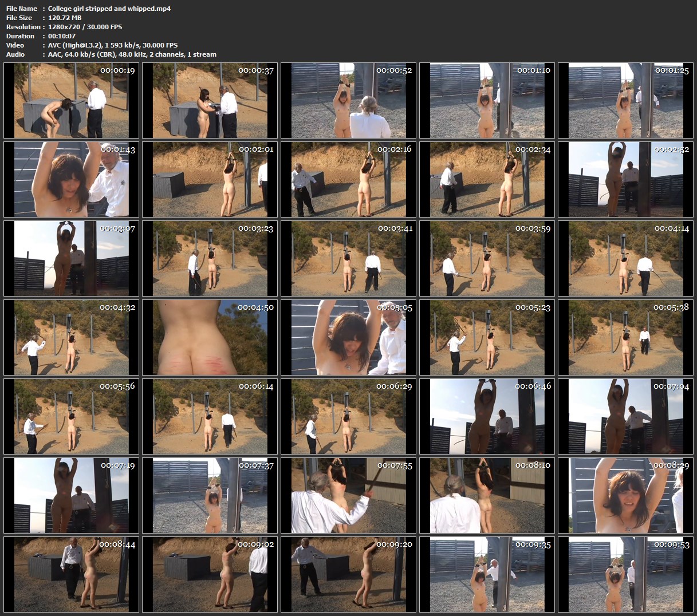Click the 00:05:56 thumbnail
This screenshot has width=697, height=616.
pyautogui.click(x=72, y=417)
